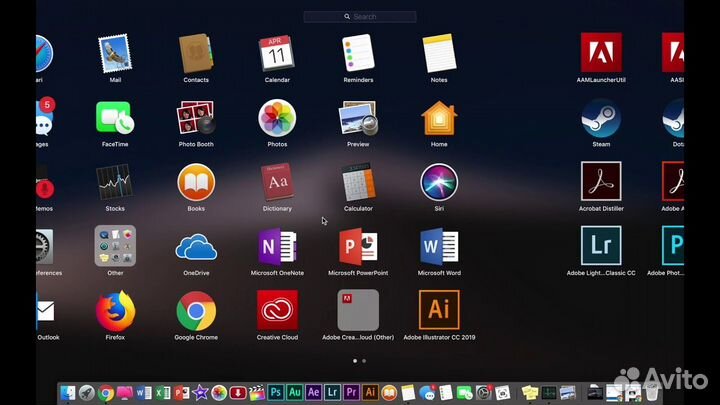Launch Adobe Illustrator CC 2019

pos(439,310)
